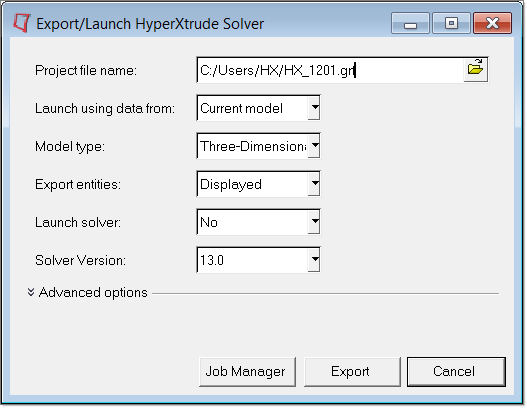527x408 pixels.
Task: Click the HyperXtrude logo in the title bar
Action: coord(22,23)
